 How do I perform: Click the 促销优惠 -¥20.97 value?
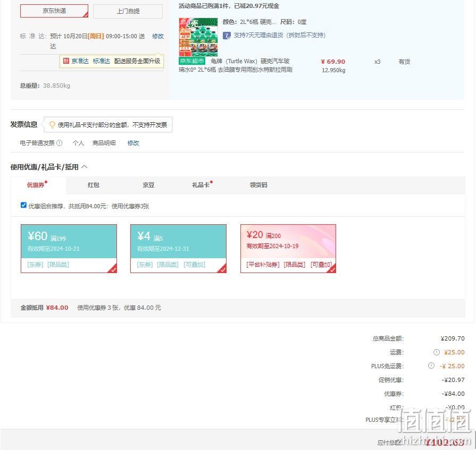pyautogui.click(x=453, y=380)
